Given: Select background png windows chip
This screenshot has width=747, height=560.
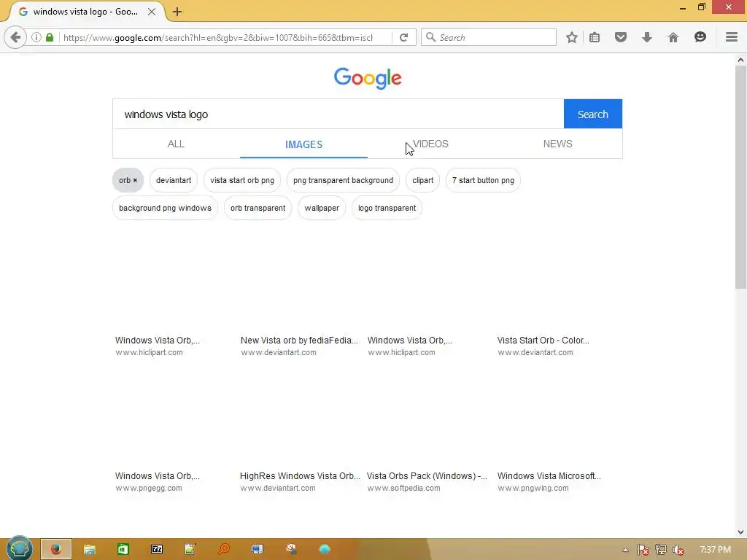Looking at the screenshot, I should [x=165, y=208].
